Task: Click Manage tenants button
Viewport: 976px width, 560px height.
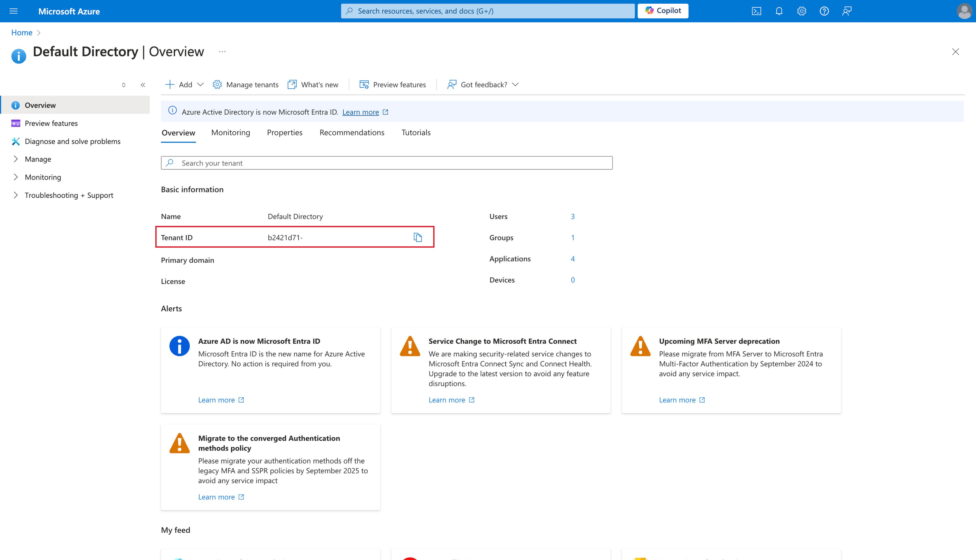Action: click(x=245, y=85)
